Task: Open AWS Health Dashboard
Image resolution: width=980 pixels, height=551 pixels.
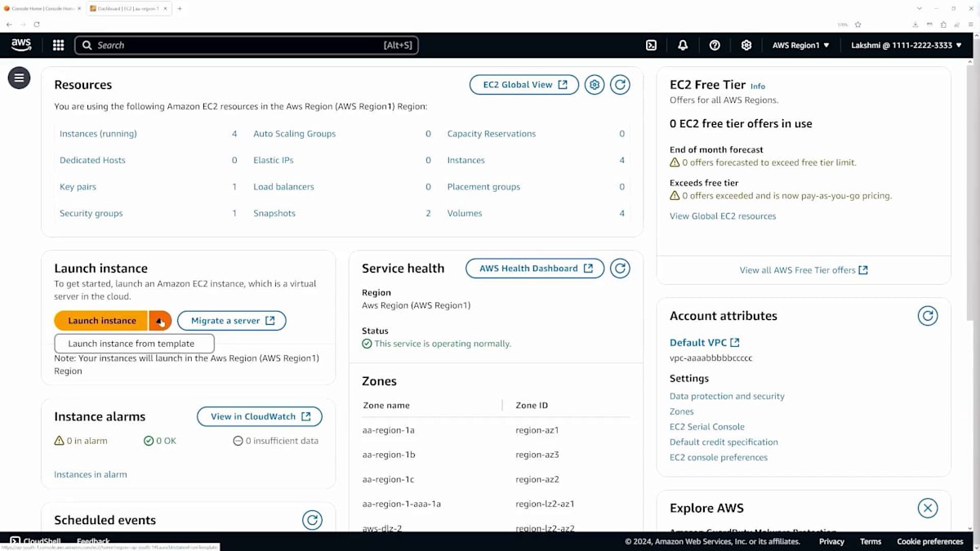Action: 535,268
